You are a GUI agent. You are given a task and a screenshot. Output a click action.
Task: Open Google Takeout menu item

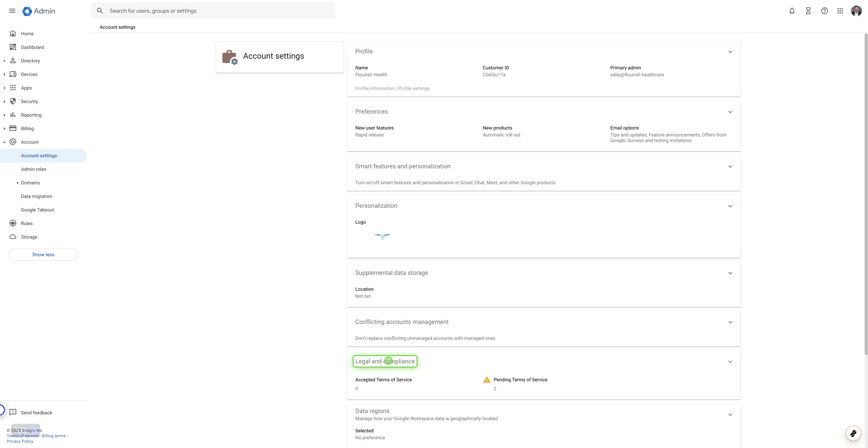[x=37, y=210]
